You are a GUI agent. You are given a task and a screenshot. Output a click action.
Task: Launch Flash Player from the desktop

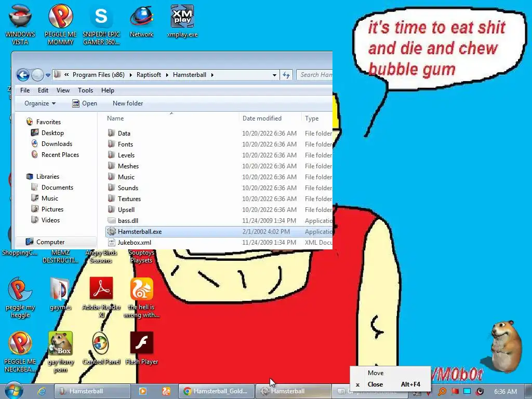point(141,348)
